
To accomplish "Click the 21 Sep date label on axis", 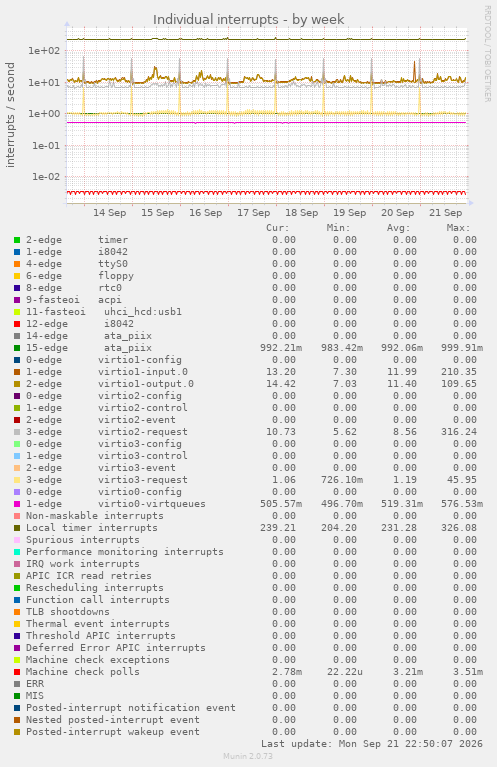I will (x=446, y=213).
